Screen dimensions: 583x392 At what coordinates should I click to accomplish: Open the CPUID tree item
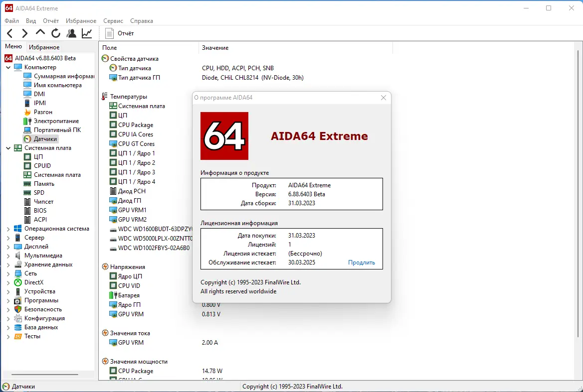[37, 165]
